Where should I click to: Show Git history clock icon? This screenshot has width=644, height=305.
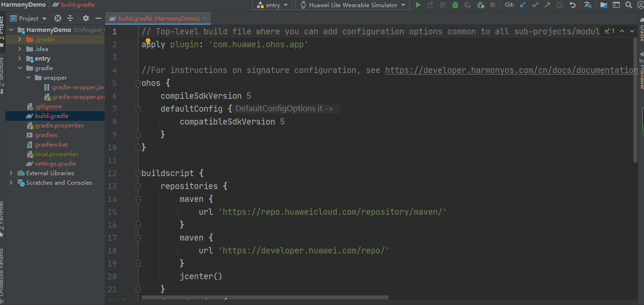tap(560, 5)
